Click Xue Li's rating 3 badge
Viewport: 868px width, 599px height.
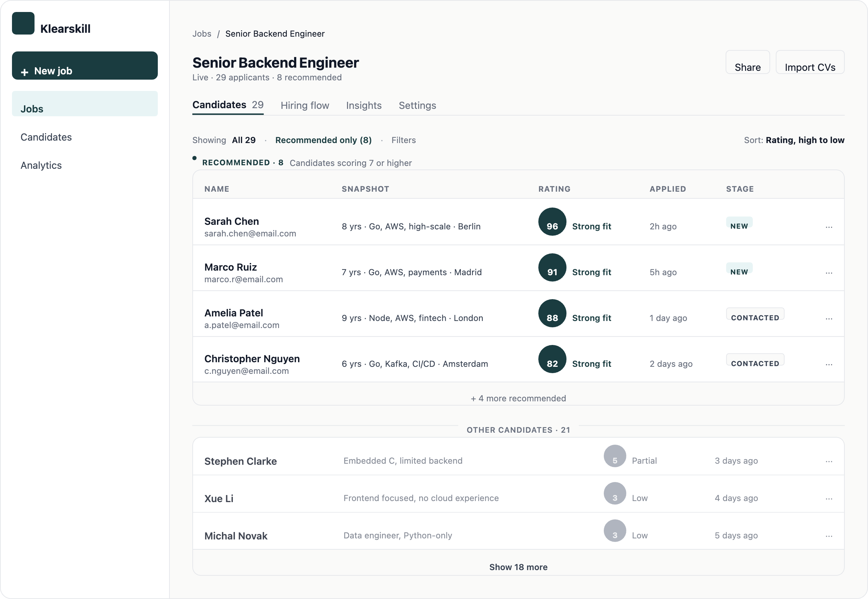click(x=615, y=493)
